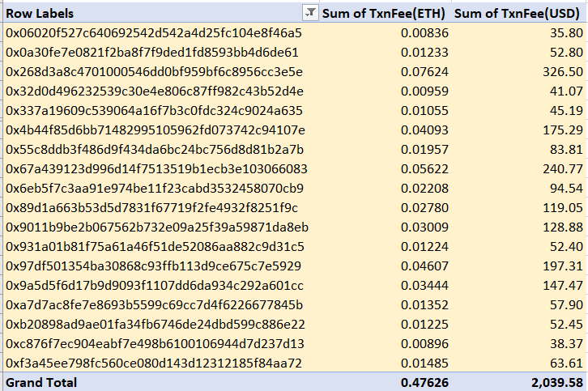Click USD fee value 83.81

[566, 150]
